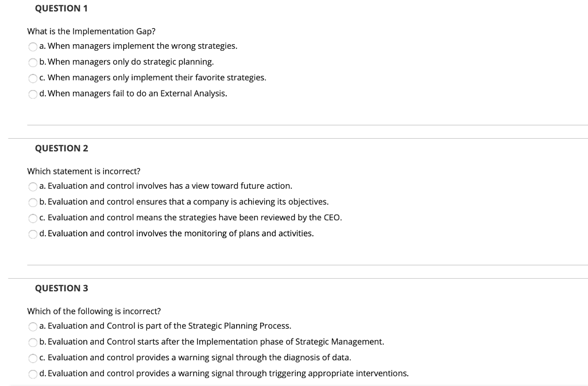
Task: Click answer text about External Analysis
Action: click(x=137, y=93)
